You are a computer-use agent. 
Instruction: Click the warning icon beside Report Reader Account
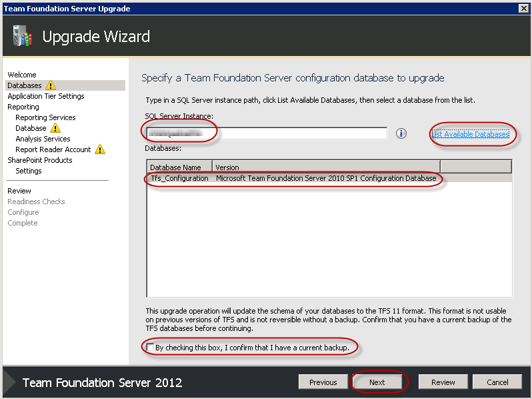[x=100, y=149]
